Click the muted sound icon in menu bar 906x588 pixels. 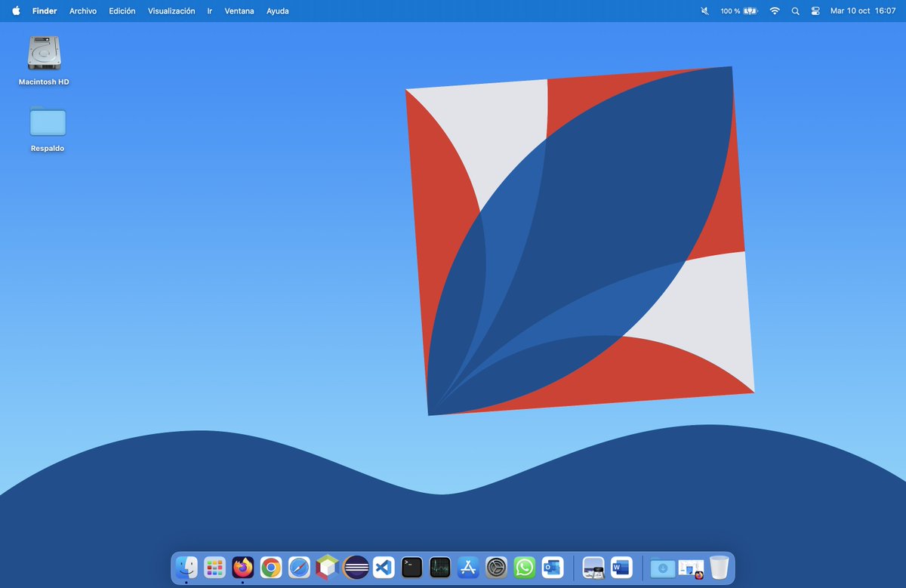pos(704,11)
